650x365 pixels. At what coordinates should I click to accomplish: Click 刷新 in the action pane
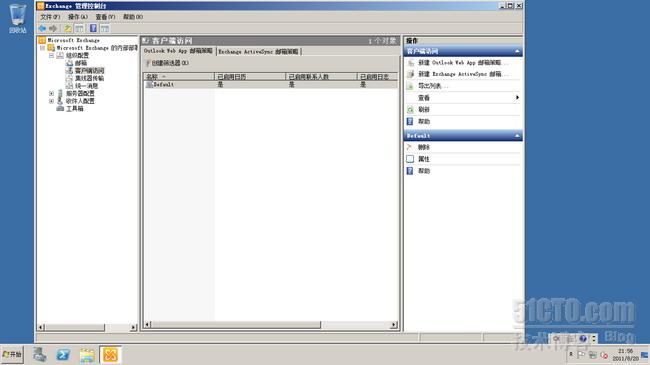pyautogui.click(x=424, y=110)
